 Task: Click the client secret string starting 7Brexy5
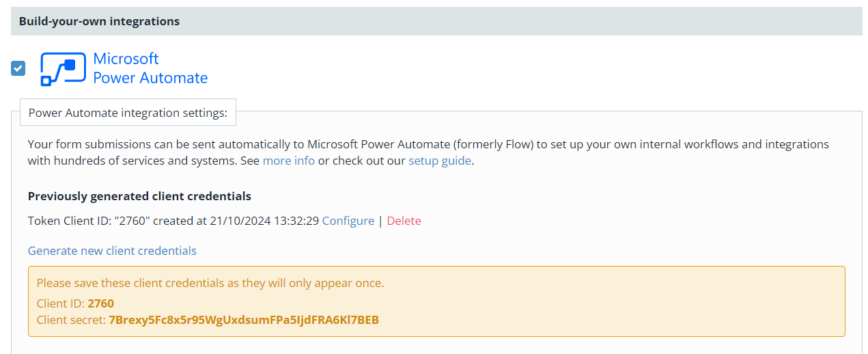[x=244, y=320]
